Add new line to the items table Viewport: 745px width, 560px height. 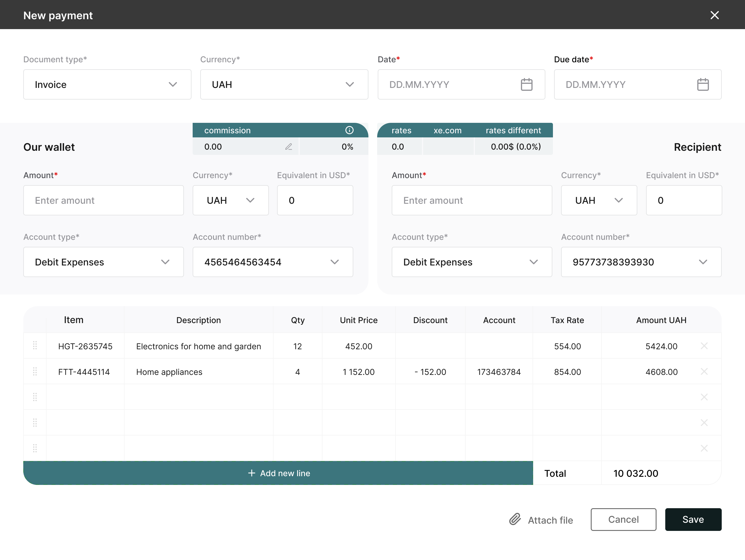pyautogui.click(x=278, y=473)
